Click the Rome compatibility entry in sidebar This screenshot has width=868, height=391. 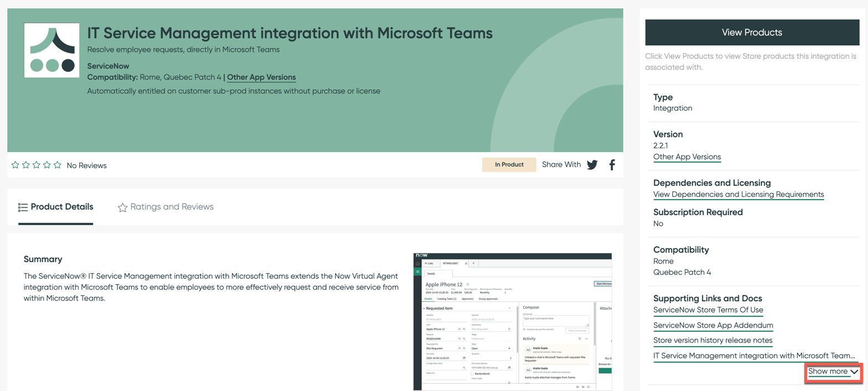coord(663,261)
